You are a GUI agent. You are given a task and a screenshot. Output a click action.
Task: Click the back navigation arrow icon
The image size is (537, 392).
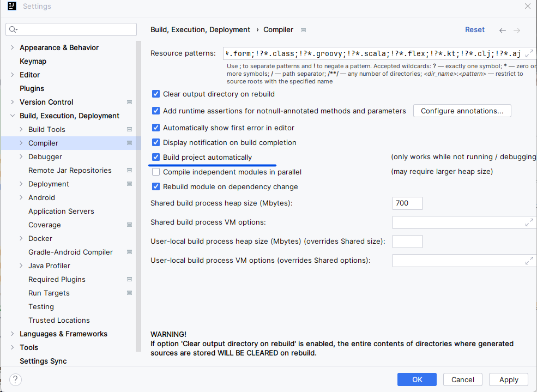[x=503, y=31]
